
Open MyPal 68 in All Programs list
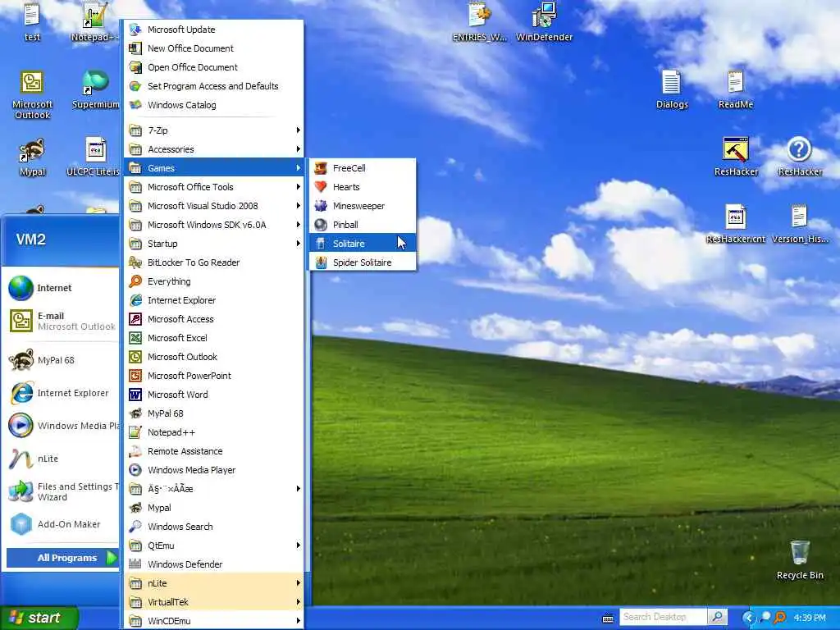[214, 413]
